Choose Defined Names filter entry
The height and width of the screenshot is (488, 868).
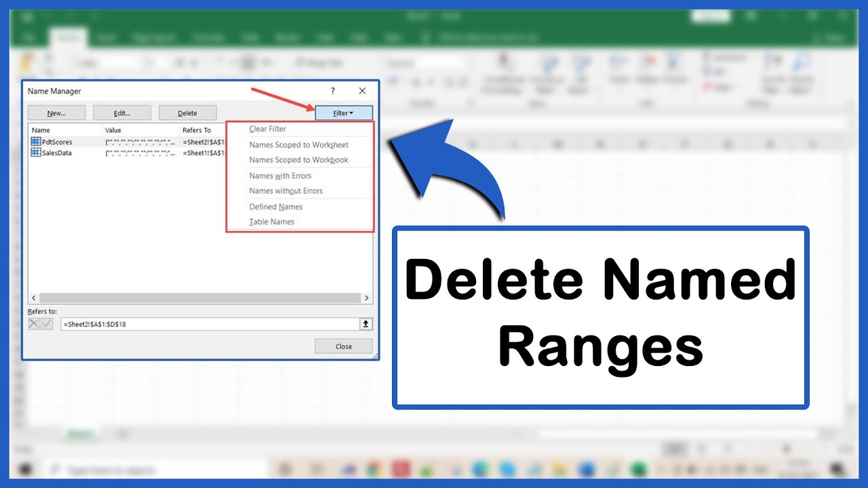click(276, 207)
